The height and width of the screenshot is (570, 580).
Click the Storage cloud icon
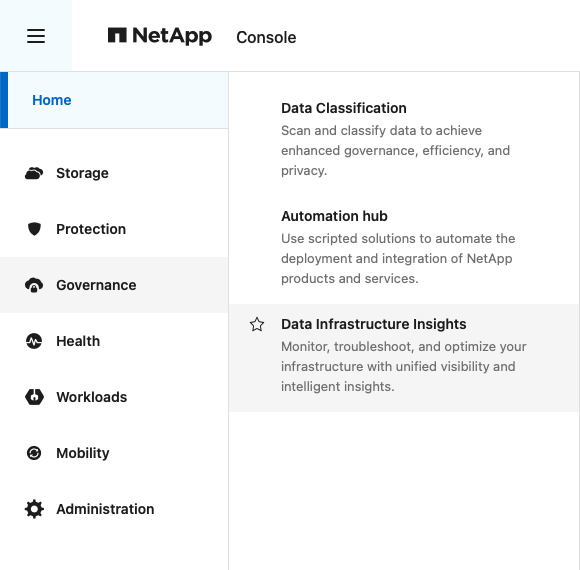coord(34,173)
